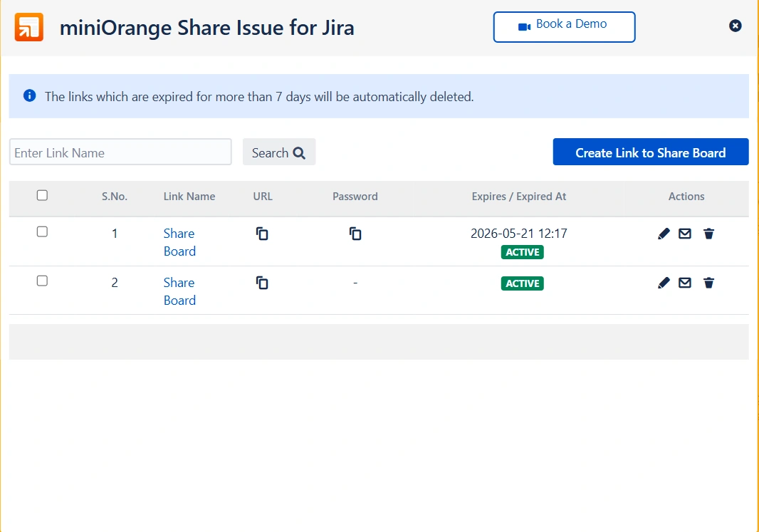This screenshot has height=532, width=759.
Task: Edit link in row 2 with pencil icon
Action: (x=664, y=283)
